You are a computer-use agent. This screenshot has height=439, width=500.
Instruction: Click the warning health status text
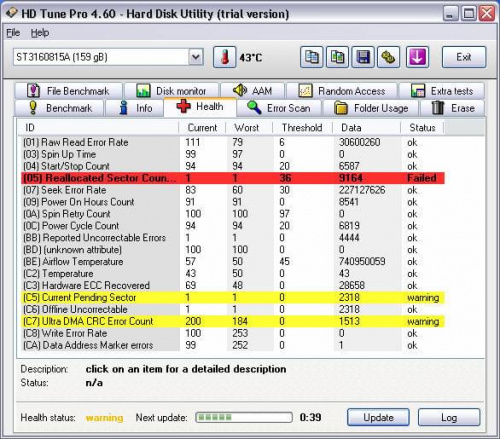click(x=104, y=418)
